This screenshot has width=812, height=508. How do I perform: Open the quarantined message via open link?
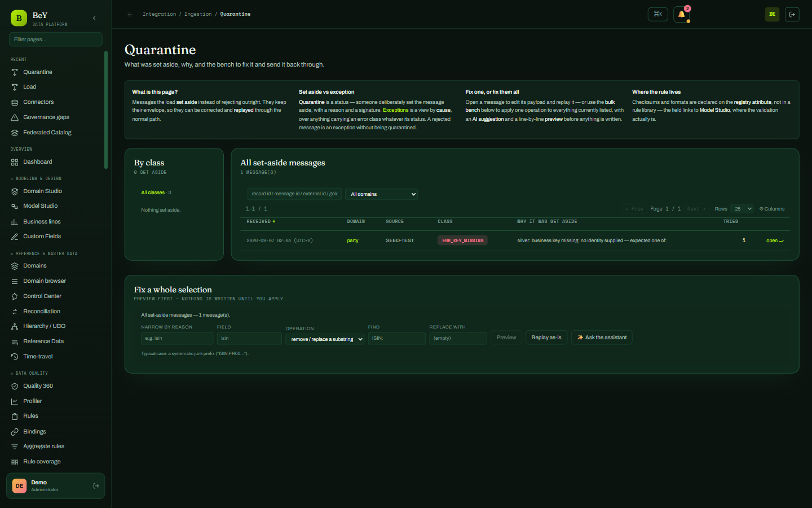(775, 240)
